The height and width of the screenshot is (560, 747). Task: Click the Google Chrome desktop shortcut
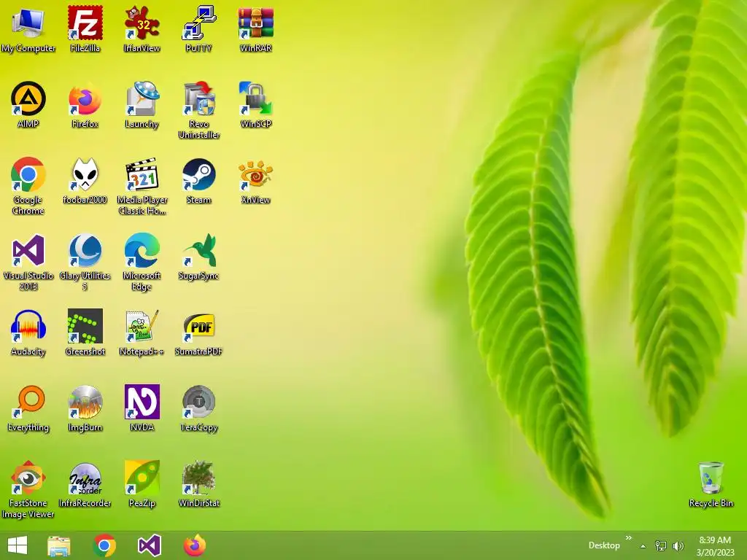click(28, 186)
